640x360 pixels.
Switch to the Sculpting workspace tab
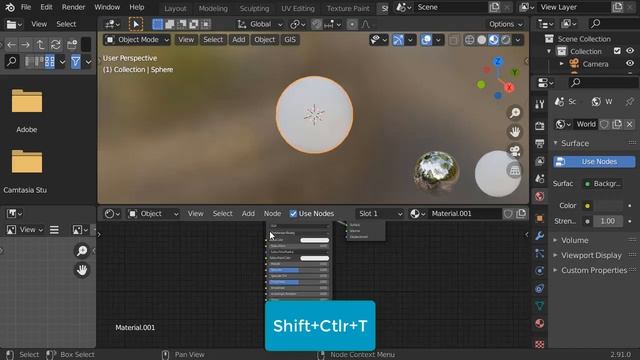(254, 8)
